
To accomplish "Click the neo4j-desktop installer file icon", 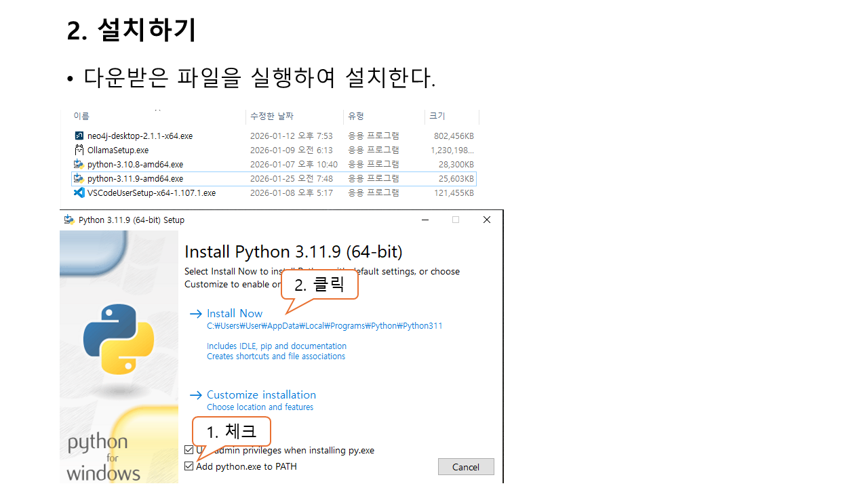I will coord(79,136).
